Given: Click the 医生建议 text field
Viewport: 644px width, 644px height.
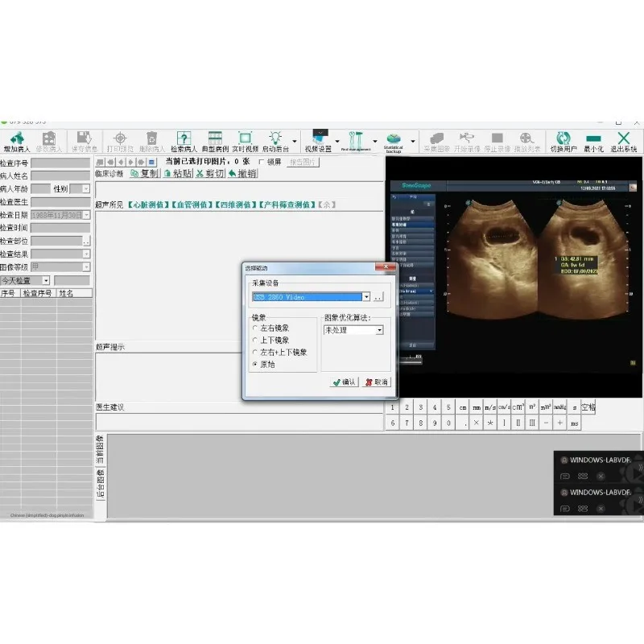Looking at the screenshot, I should [239, 422].
